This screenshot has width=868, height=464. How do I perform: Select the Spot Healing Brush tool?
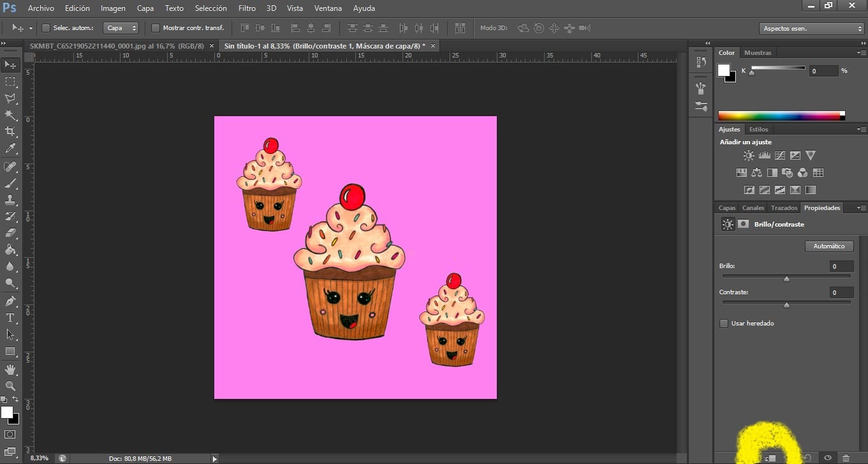[x=10, y=167]
